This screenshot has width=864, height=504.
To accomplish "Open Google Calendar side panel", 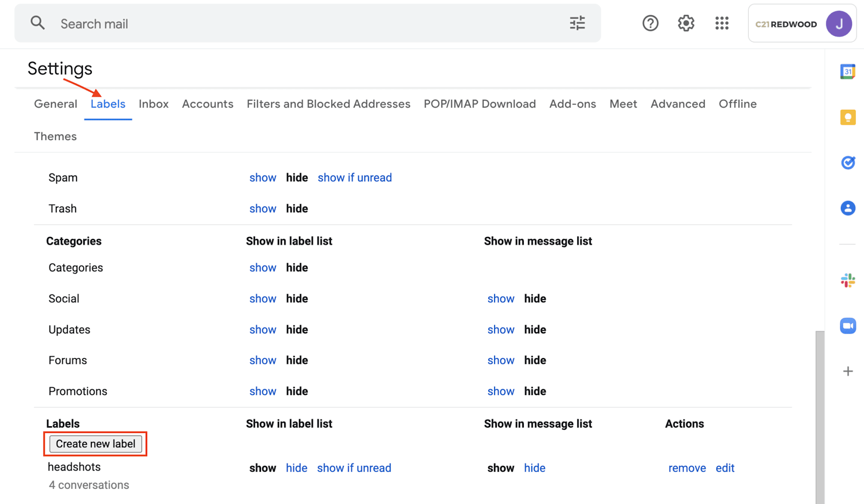I will tap(847, 71).
